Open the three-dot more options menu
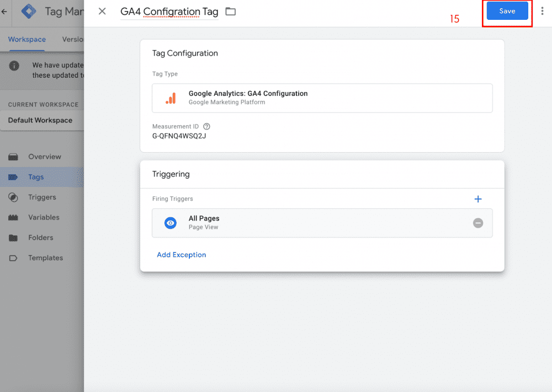This screenshot has height=392, width=552. coord(542,11)
